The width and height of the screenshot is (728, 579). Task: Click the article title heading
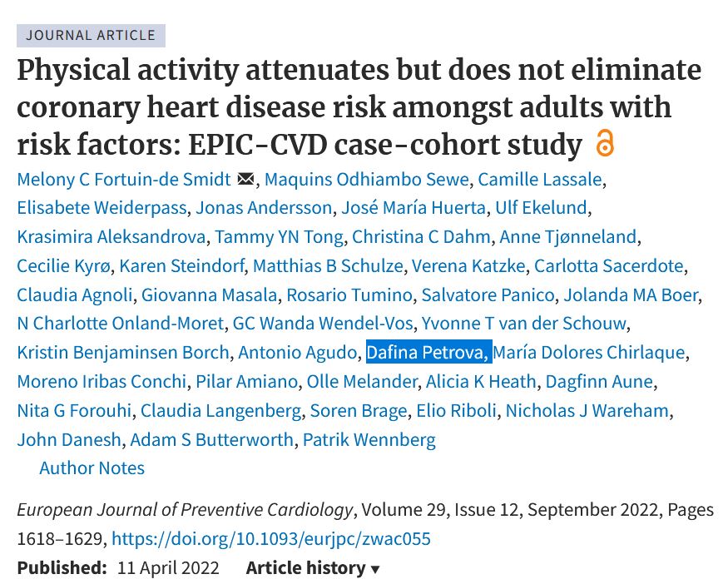pos(359,106)
